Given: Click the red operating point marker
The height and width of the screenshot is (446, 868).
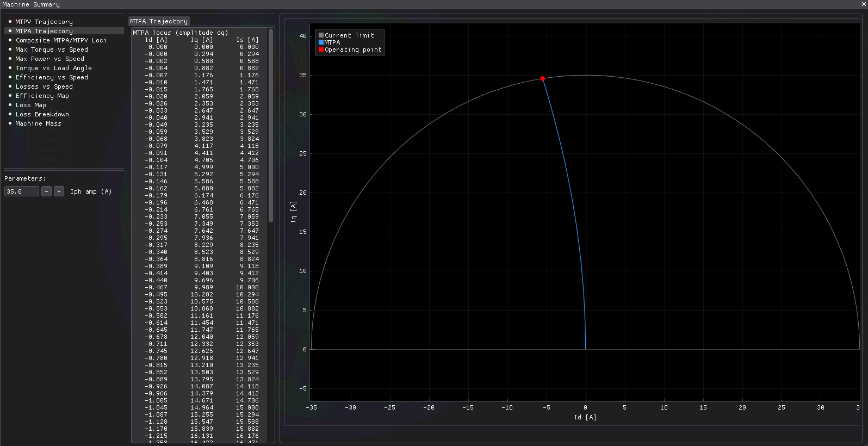Looking at the screenshot, I should pos(543,79).
